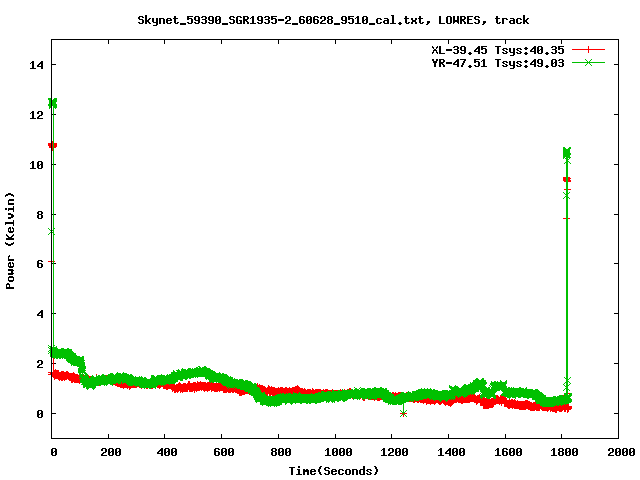The width and height of the screenshot is (640, 480).
Task: Click the red legend line marker for XL
Action: pyautogui.click(x=588, y=50)
